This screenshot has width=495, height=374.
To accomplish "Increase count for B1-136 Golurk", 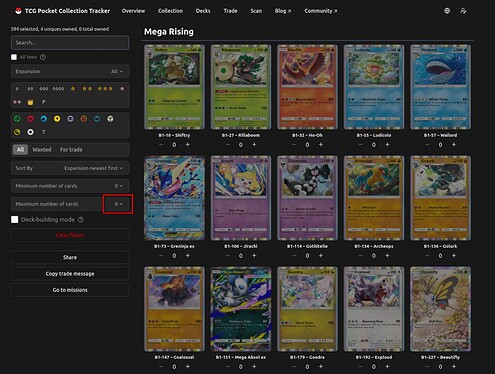I will pos(454,256).
